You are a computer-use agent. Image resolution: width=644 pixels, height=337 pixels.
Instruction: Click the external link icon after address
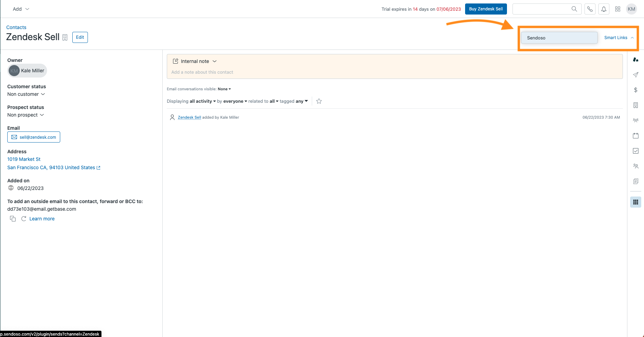tap(98, 168)
